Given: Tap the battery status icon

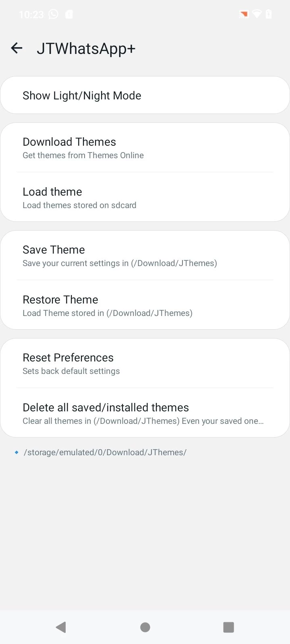Looking at the screenshot, I should pos(269,14).
